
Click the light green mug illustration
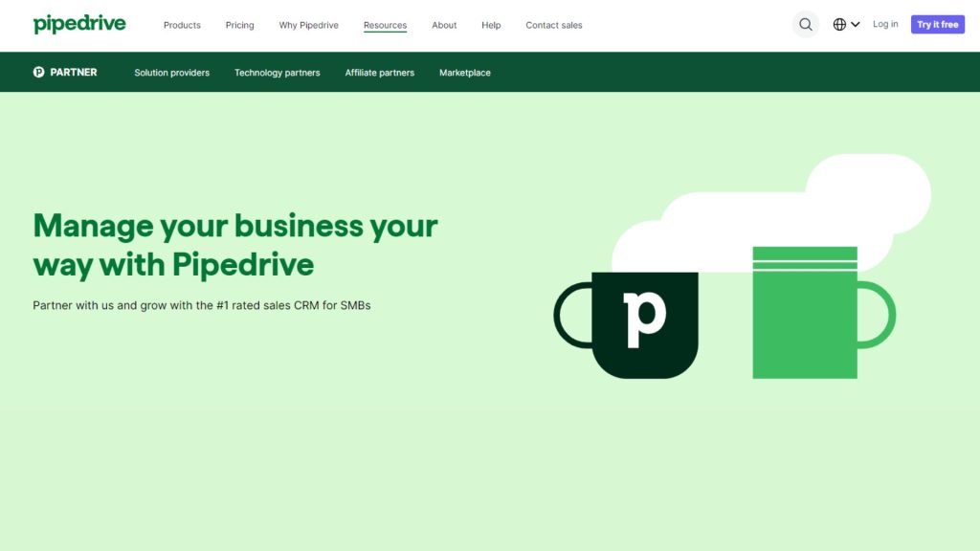(824, 313)
